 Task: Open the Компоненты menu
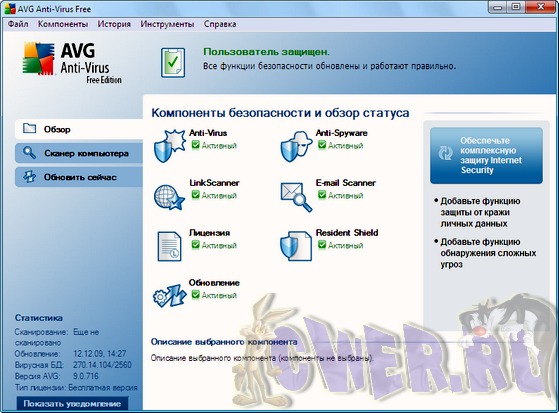pos(63,24)
